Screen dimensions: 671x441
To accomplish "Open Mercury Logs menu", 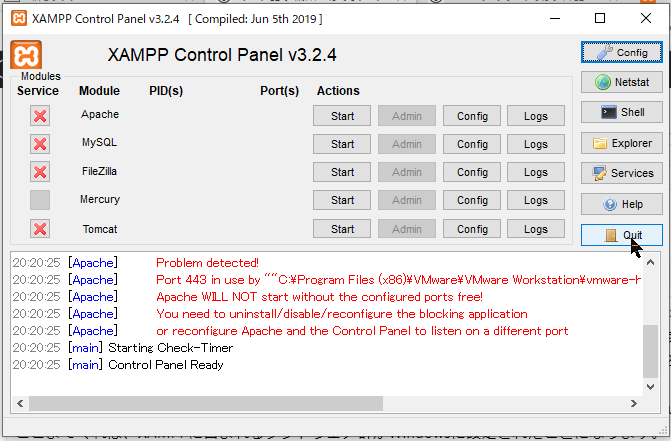I will pos(536,200).
